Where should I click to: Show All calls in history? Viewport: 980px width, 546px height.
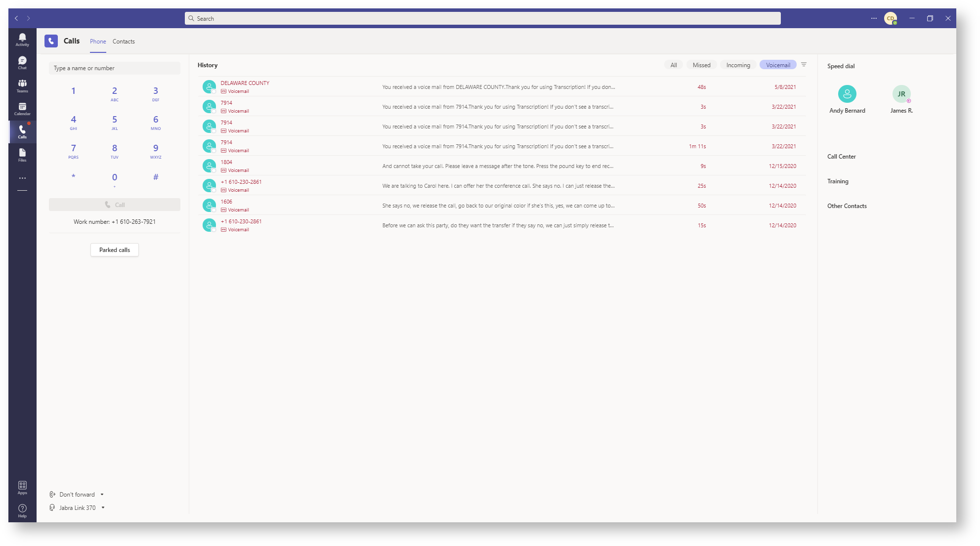(x=673, y=65)
